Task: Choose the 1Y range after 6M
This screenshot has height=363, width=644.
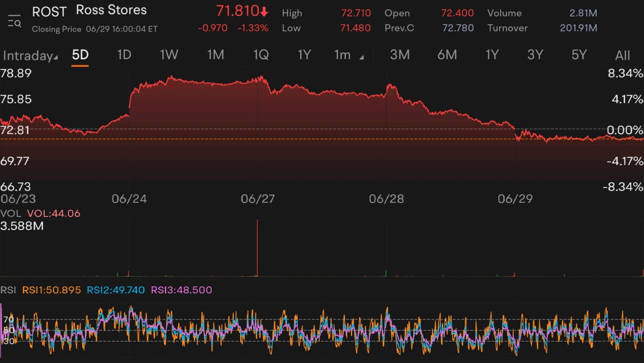Action: [492, 55]
